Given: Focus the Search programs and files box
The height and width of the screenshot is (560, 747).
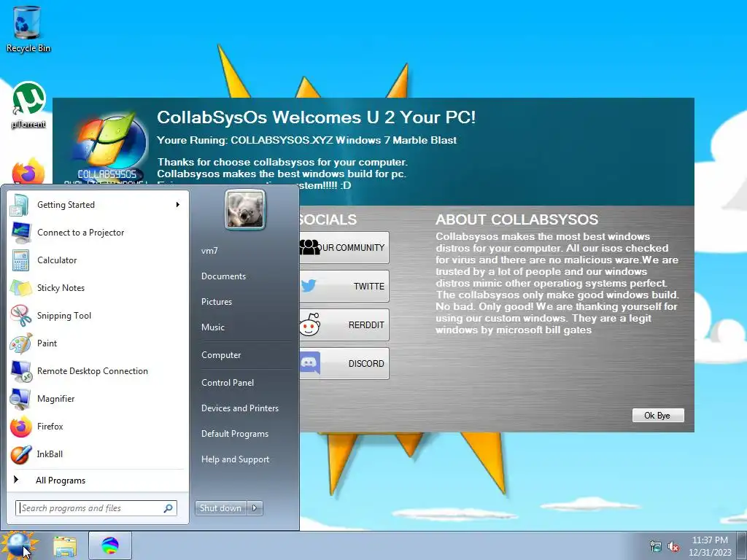Looking at the screenshot, I should [96, 508].
